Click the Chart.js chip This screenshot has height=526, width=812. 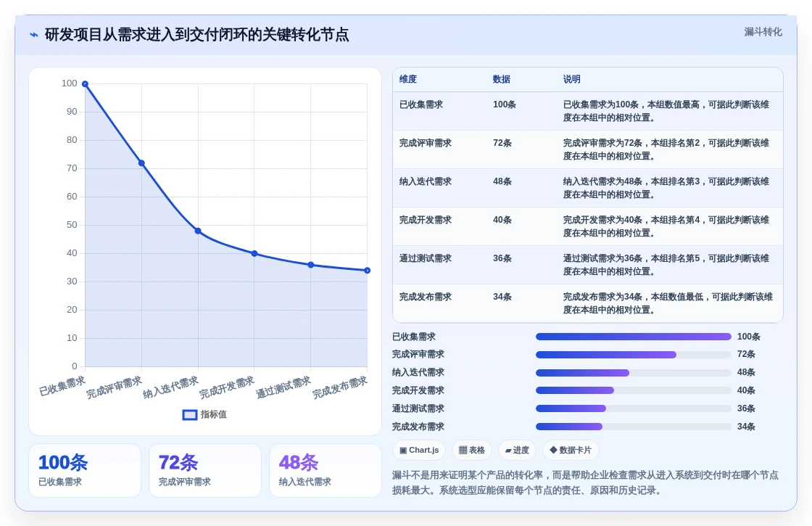pos(419,450)
